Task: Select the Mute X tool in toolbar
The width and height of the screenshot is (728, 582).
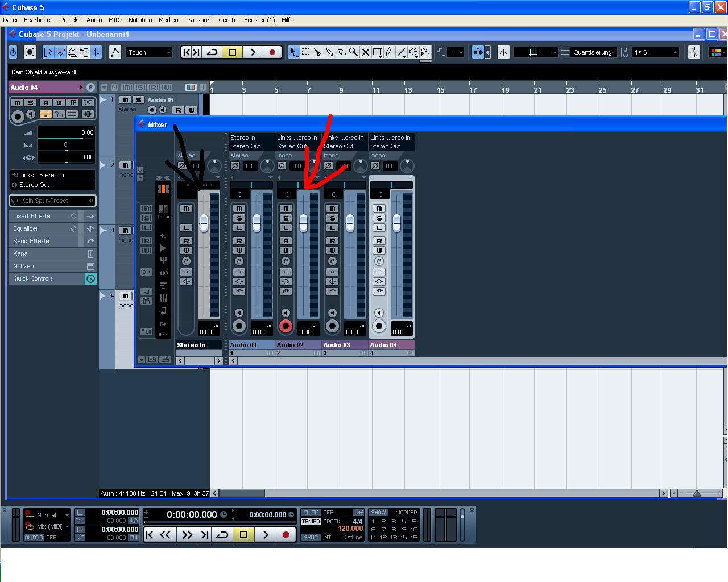Action: point(365,52)
